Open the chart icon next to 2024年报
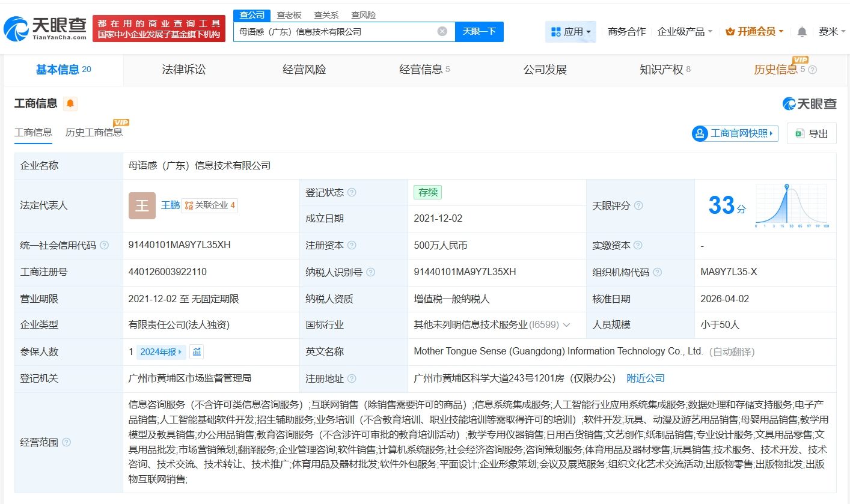850x504 pixels. tap(197, 352)
